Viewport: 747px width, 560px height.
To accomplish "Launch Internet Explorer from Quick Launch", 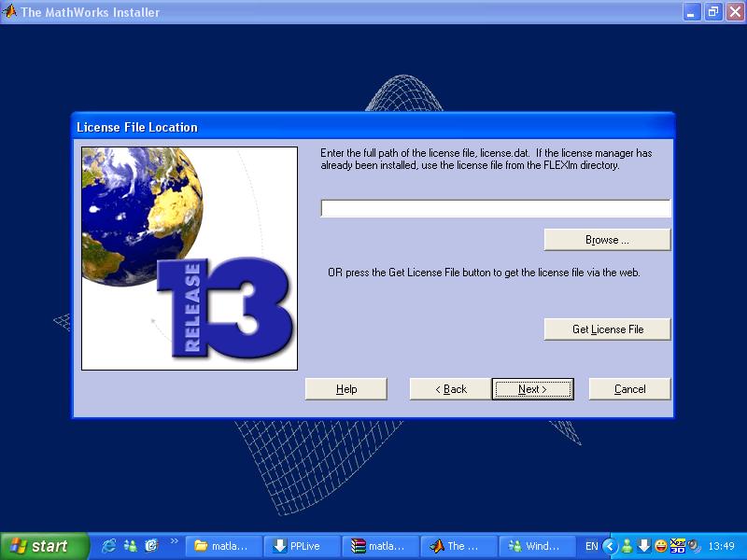I will [108, 546].
